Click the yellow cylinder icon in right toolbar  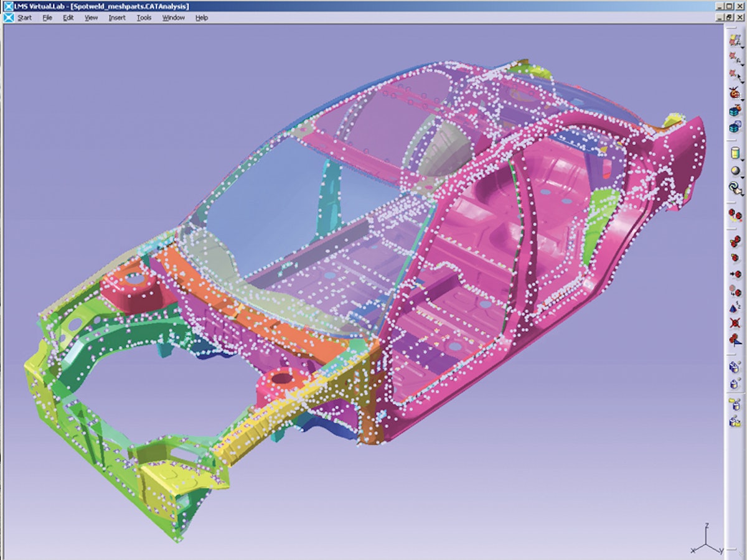735,153
